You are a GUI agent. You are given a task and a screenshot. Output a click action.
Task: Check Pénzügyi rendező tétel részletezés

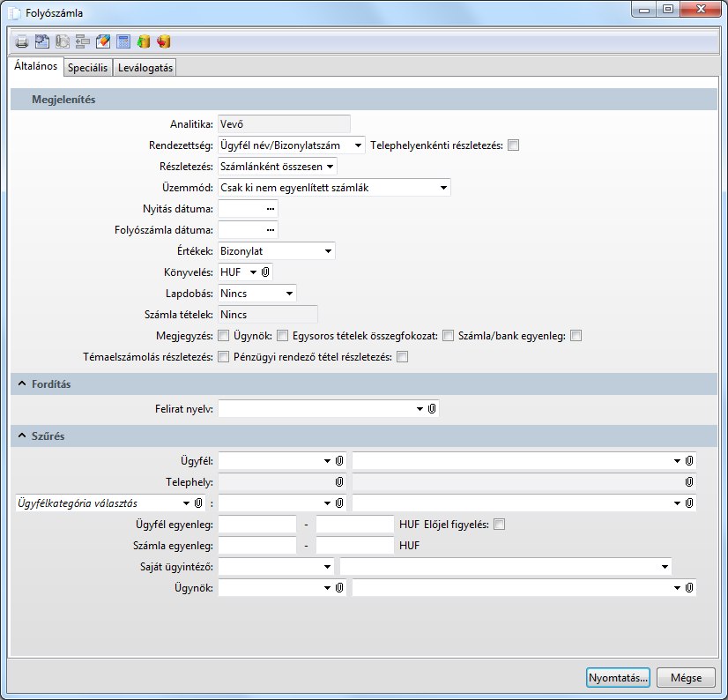[x=403, y=357]
